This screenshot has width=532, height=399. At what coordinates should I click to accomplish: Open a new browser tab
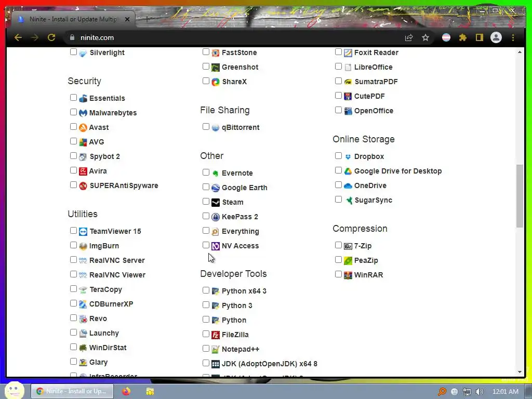[147, 19]
